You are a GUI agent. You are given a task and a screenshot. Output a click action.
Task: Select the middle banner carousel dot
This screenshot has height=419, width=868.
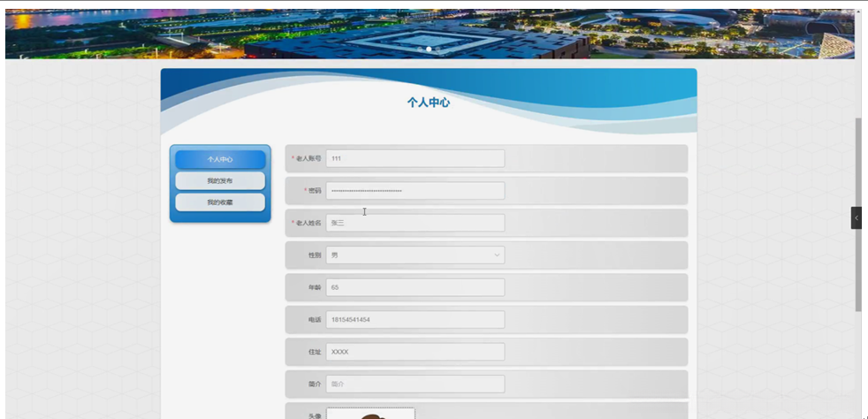coord(429,50)
